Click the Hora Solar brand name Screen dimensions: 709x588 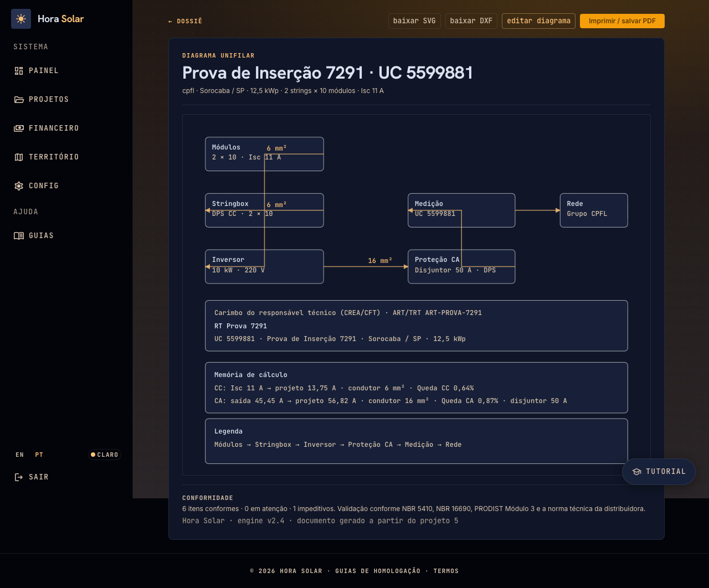61,19
